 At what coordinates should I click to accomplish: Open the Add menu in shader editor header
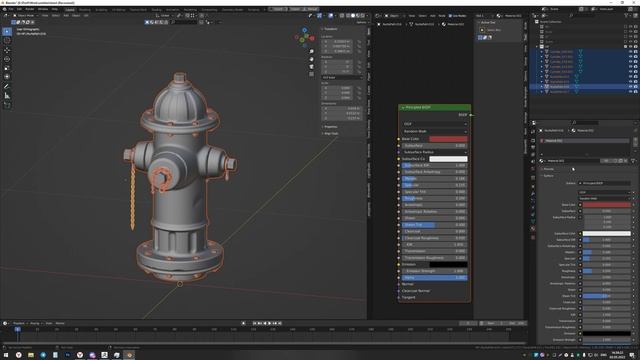432,16
